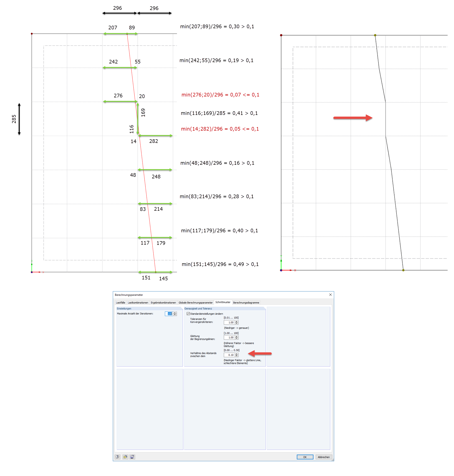
Task: Increase Glättung der Begrenzungslinien spinner value
Action: [237, 336]
